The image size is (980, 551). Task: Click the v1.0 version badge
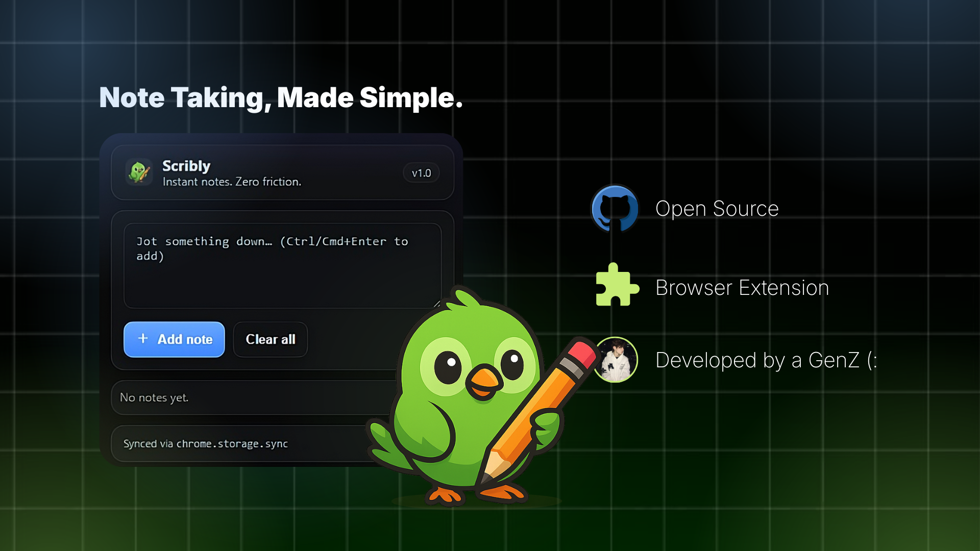pyautogui.click(x=421, y=173)
